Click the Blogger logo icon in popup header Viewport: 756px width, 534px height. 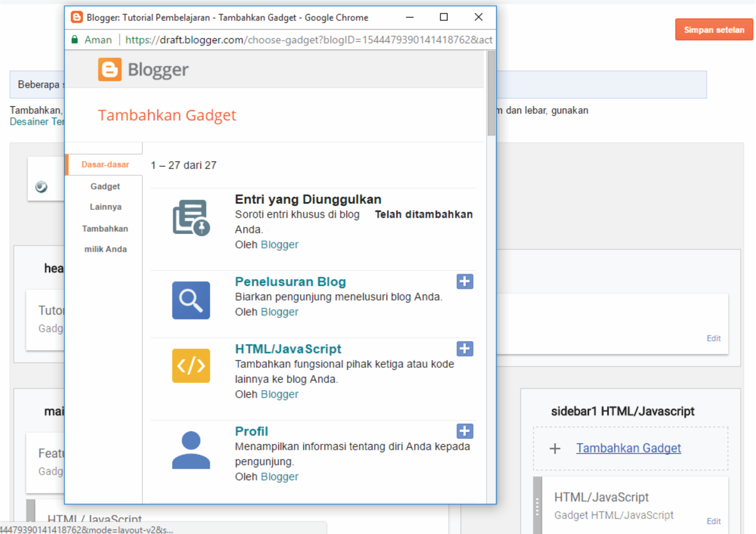pyautogui.click(x=110, y=69)
